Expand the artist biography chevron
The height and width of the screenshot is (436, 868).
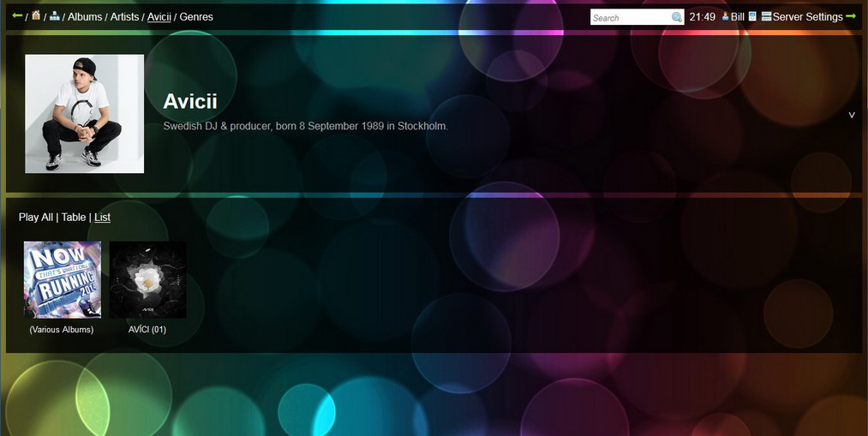tap(852, 115)
